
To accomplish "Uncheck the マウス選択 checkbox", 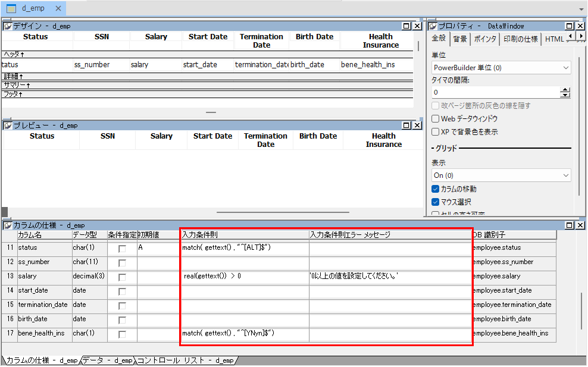I will [436, 202].
